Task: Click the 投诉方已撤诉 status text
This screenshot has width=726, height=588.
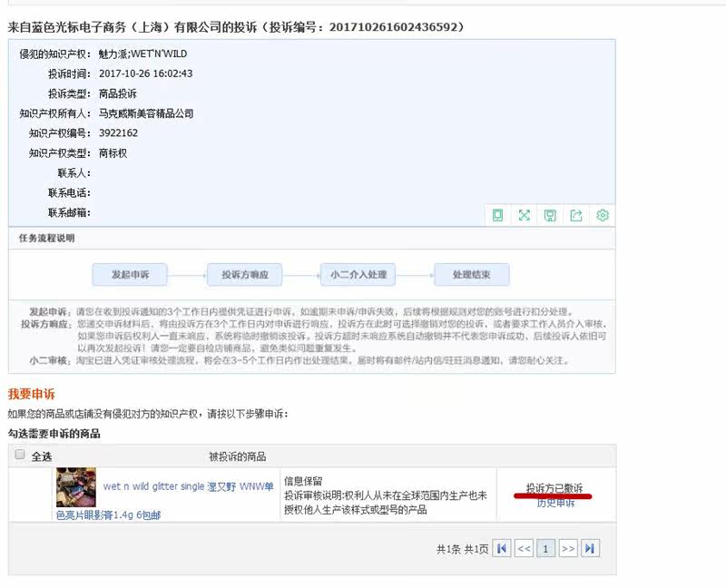Action: pyautogui.click(x=554, y=488)
